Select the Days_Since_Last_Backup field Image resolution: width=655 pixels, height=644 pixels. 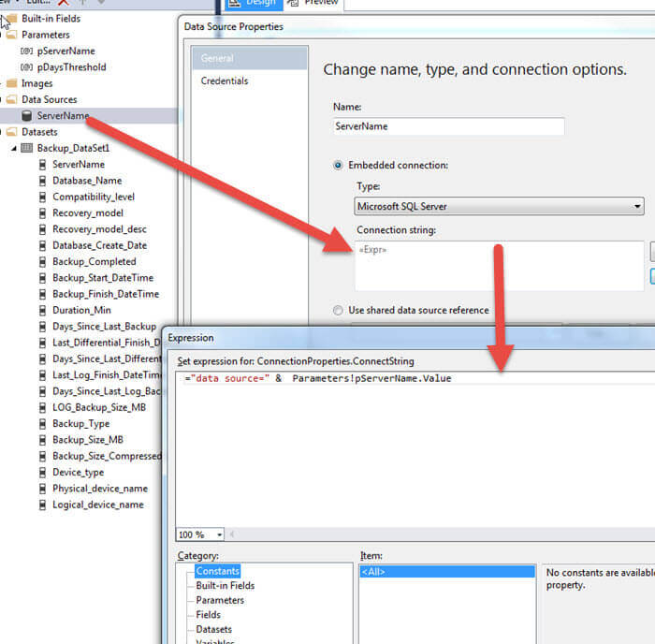(x=104, y=327)
